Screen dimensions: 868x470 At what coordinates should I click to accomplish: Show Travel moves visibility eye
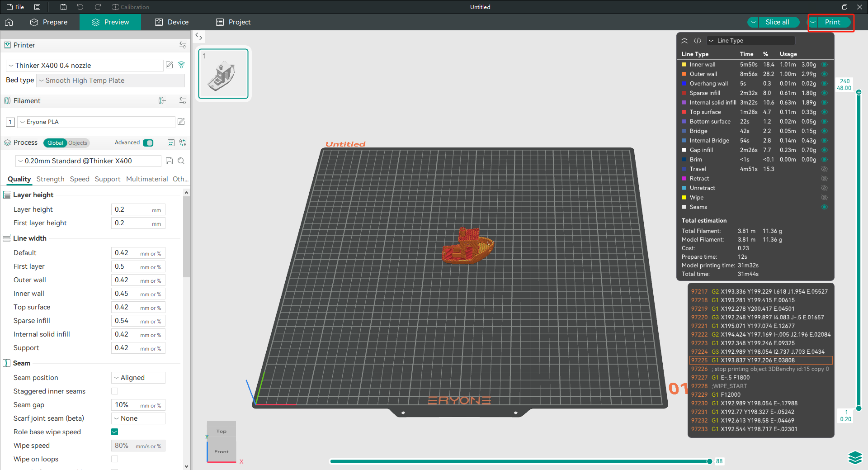point(824,169)
